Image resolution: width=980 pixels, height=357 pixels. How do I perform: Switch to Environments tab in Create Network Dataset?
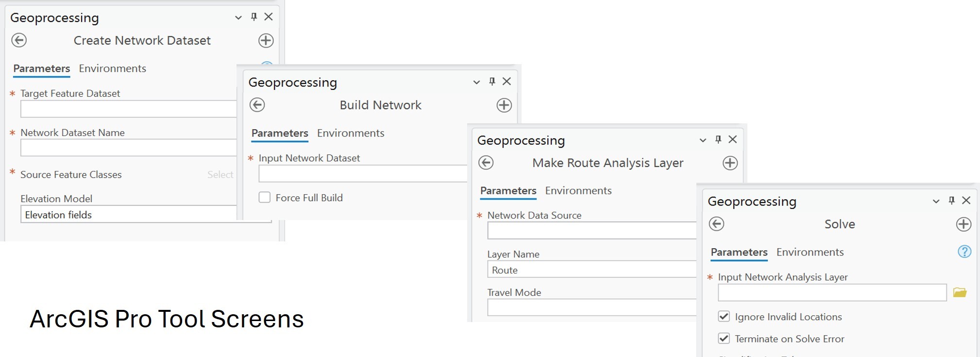113,68
